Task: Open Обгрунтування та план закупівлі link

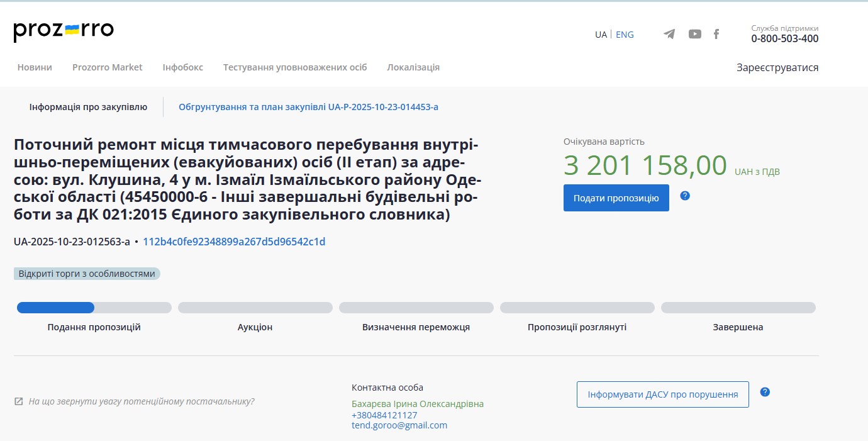Action: pos(308,107)
